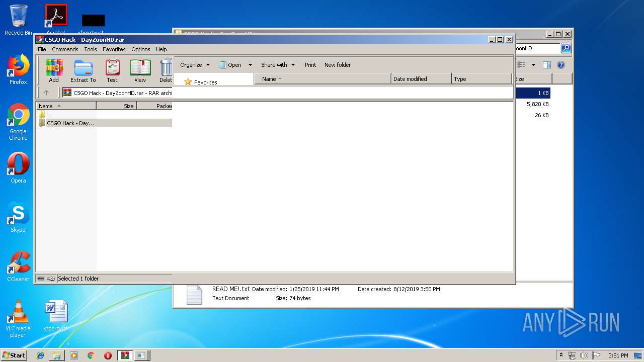This screenshot has width=644, height=362.
Task: Open the Acrobat desktop shortcut
Action: [56, 18]
